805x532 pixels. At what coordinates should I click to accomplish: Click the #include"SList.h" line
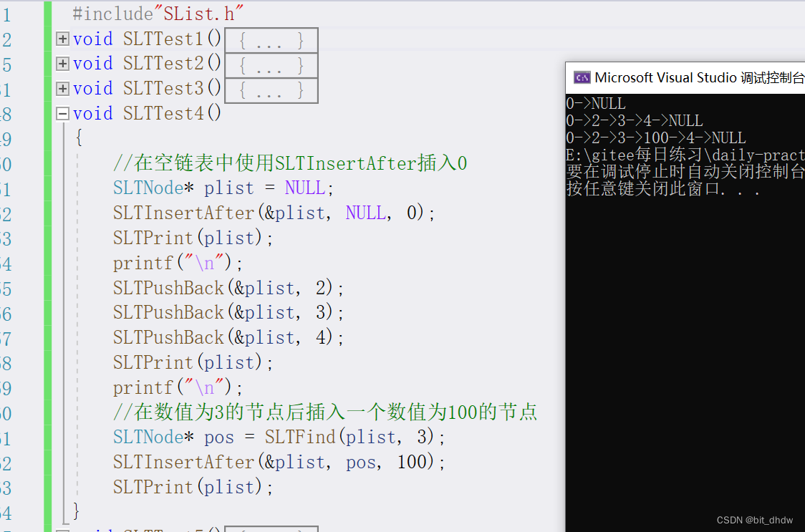pyautogui.click(x=158, y=14)
